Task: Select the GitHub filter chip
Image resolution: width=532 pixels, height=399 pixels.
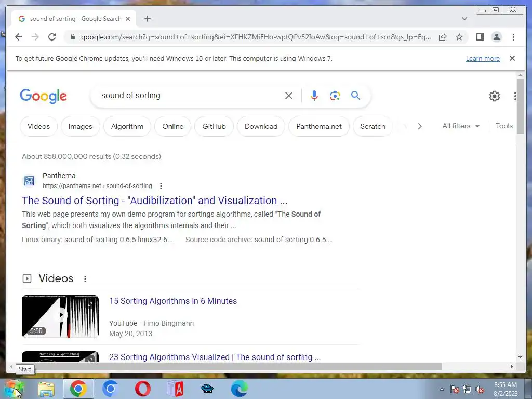Action: pos(214,126)
